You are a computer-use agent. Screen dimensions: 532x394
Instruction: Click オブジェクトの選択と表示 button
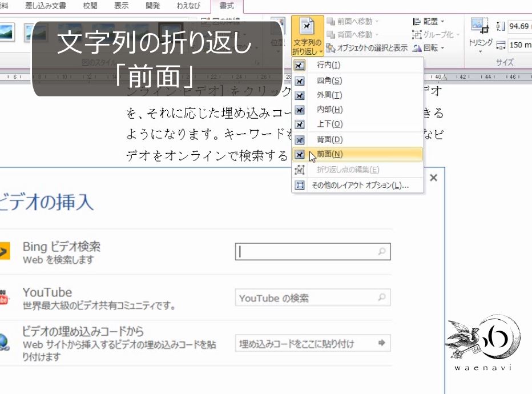367,48
